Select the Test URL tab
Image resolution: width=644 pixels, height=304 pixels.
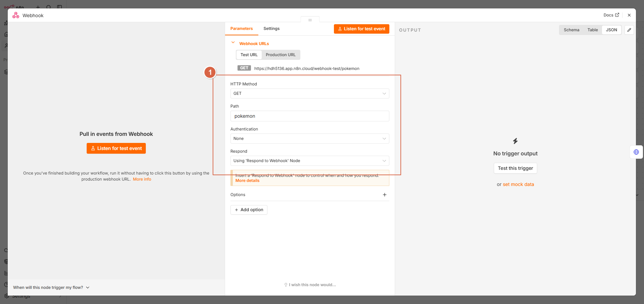[249, 55]
